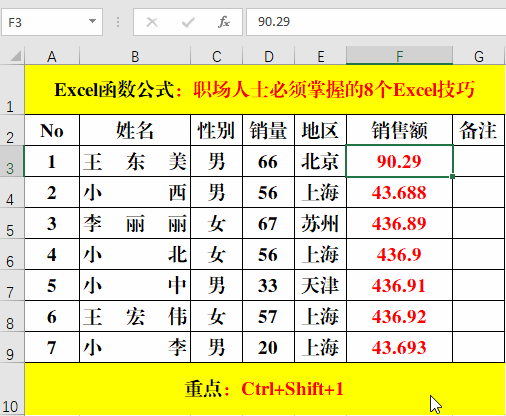Click the 地区 header cell
This screenshot has height=416, width=506.
[321, 130]
